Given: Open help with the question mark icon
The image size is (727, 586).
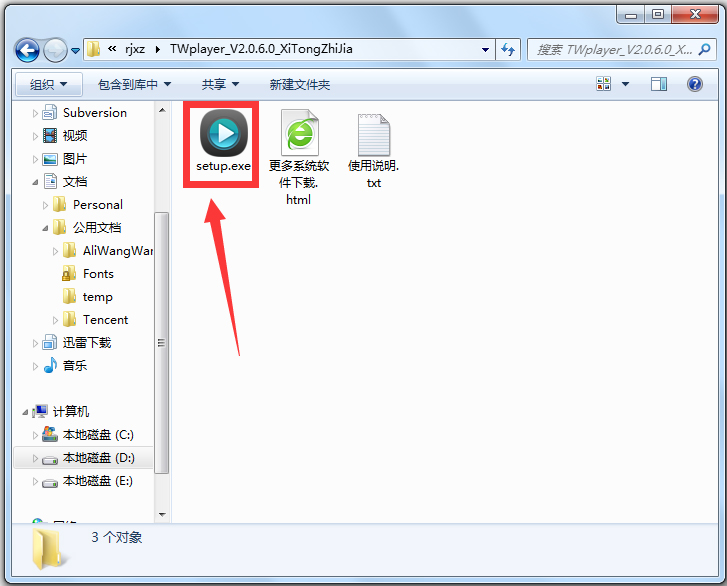Looking at the screenshot, I should tap(695, 84).
